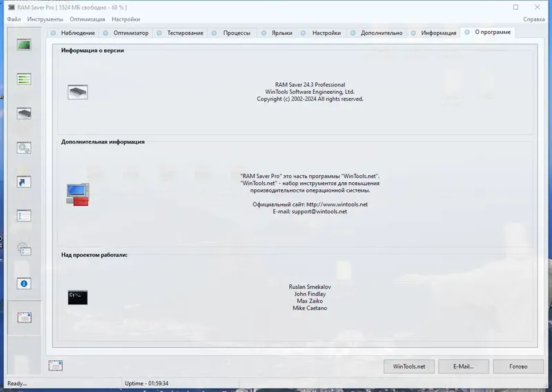Select the gear-with-list advanced sidebar icon
This screenshot has height=392, width=552.
point(24,249)
